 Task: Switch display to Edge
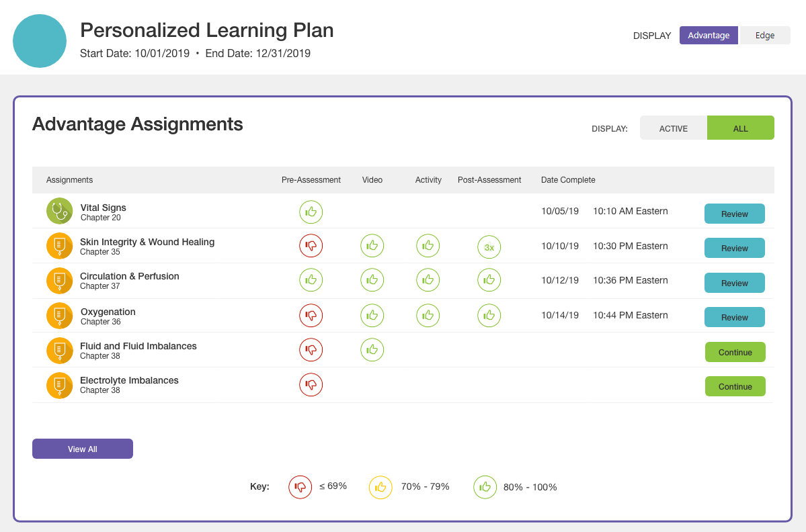[765, 36]
